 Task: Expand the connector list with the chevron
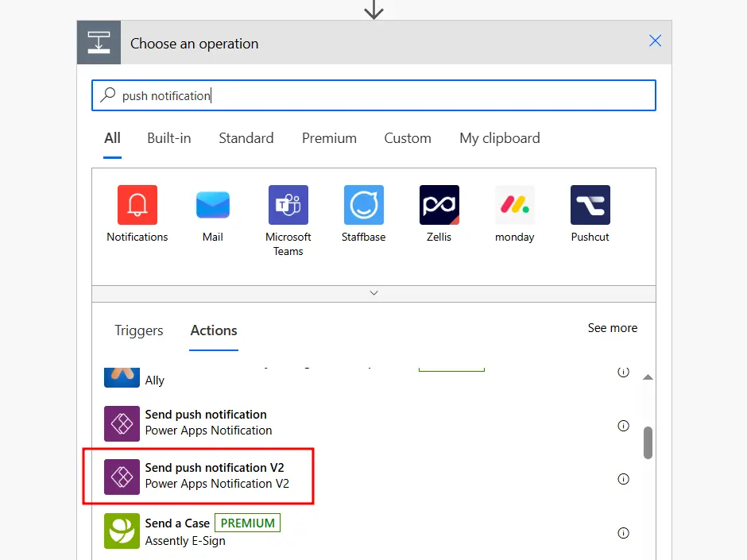click(373, 293)
